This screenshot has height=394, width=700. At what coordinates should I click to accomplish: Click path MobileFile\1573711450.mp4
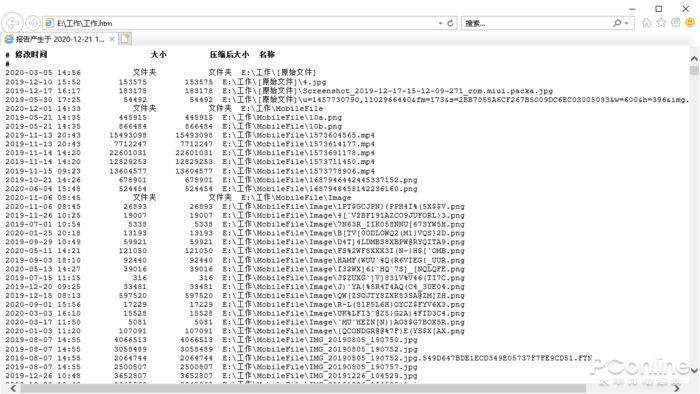(298, 162)
